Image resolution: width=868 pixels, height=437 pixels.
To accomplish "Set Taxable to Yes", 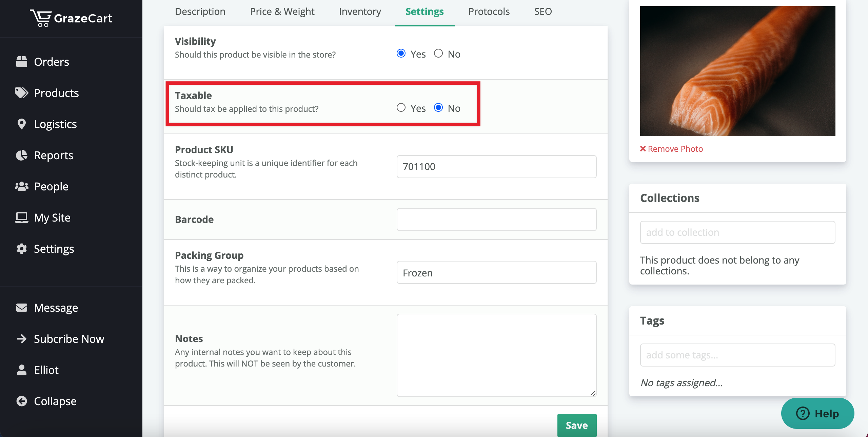I will click(x=401, y=108).
